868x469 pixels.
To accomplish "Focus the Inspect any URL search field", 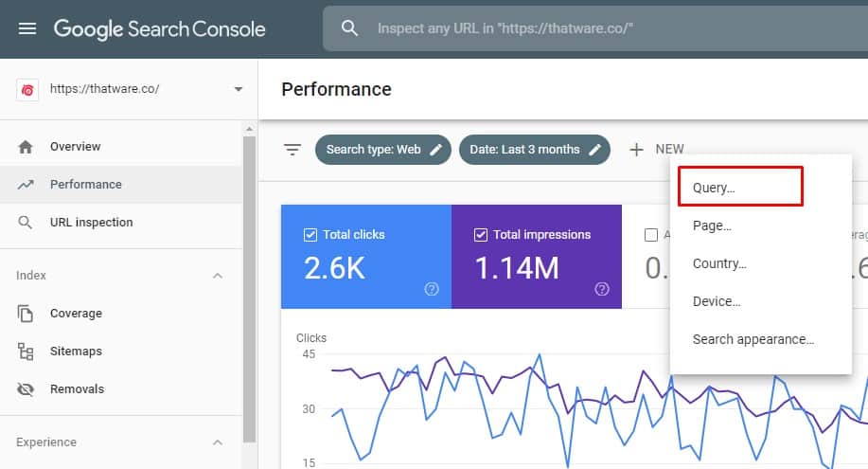I will (x=595, y=28).
